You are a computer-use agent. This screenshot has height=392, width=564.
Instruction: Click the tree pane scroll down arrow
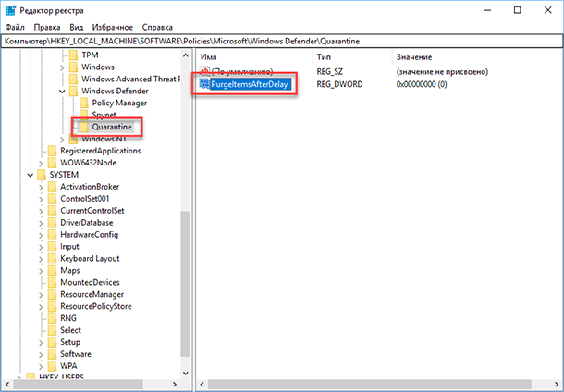(186, 374)
